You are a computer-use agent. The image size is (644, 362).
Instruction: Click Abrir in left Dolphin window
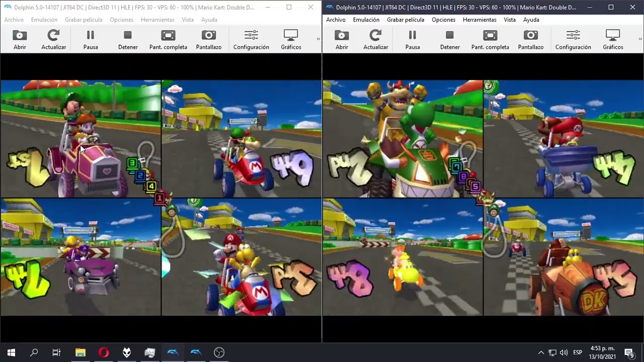[x=20, y=40]
